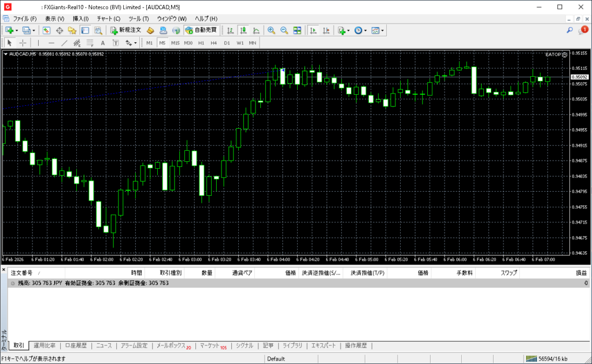Expand the new chart dropdown arrow
The width and height of the screenshot is (592, 364).
tap(17, 30)
